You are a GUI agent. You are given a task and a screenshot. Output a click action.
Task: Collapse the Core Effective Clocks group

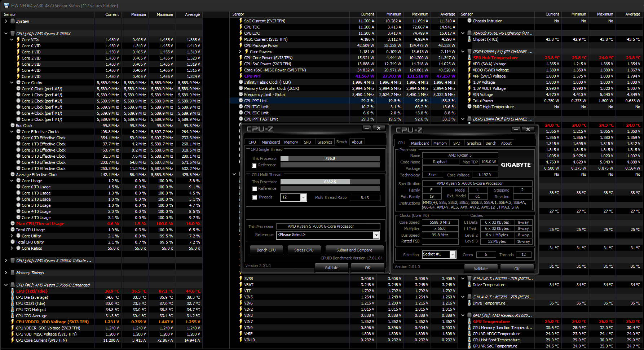click(x=12, y=132)
